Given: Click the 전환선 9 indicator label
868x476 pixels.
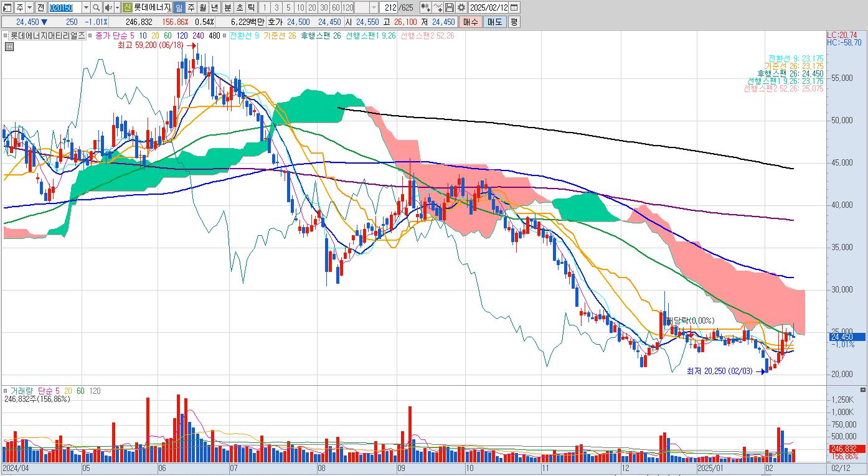Looking at the screenshot, I should [x=245, y=36].
